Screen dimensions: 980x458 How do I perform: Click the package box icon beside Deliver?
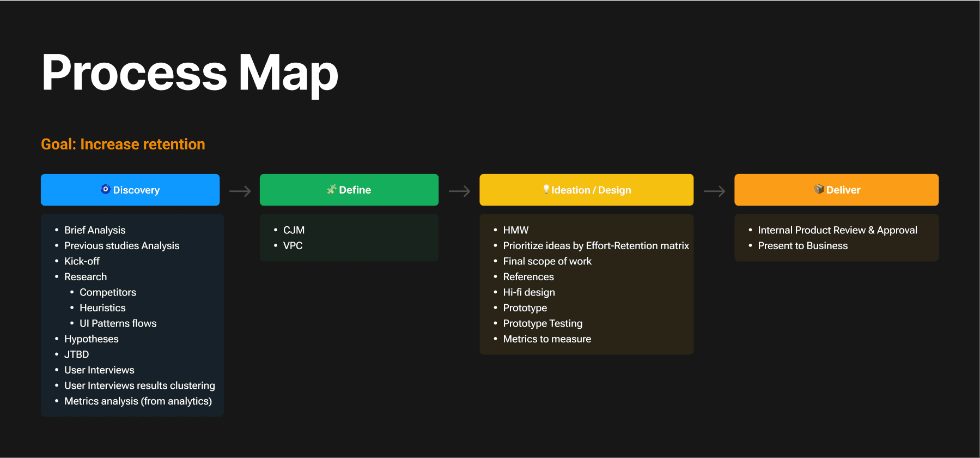coord(819,189)
